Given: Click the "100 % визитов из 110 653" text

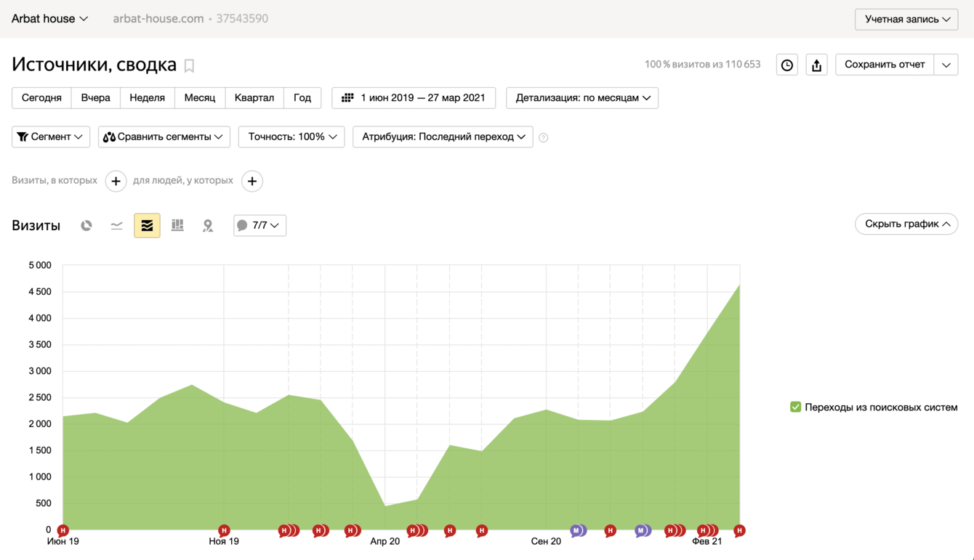Looking at the screenshot, I should tap(702, 65).
